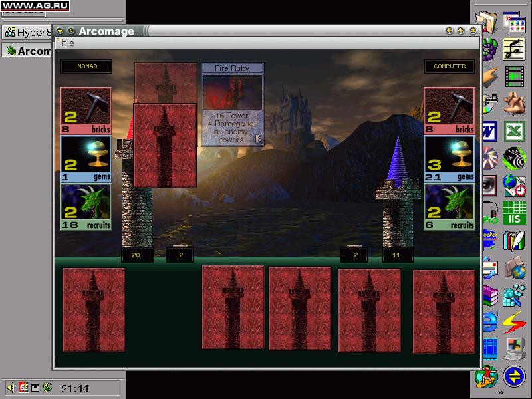Open the folder shortcut icon
532x399 pixels.
coord(487,22)
